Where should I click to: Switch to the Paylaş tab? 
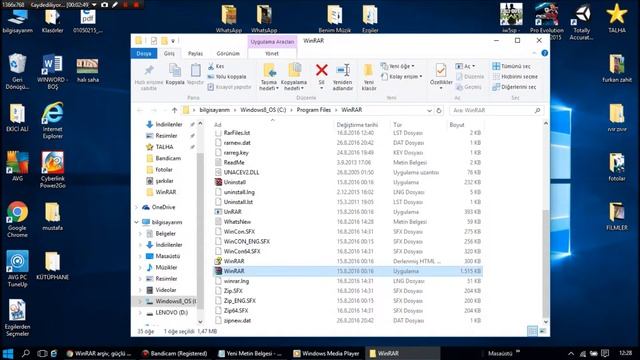point(195,53)
